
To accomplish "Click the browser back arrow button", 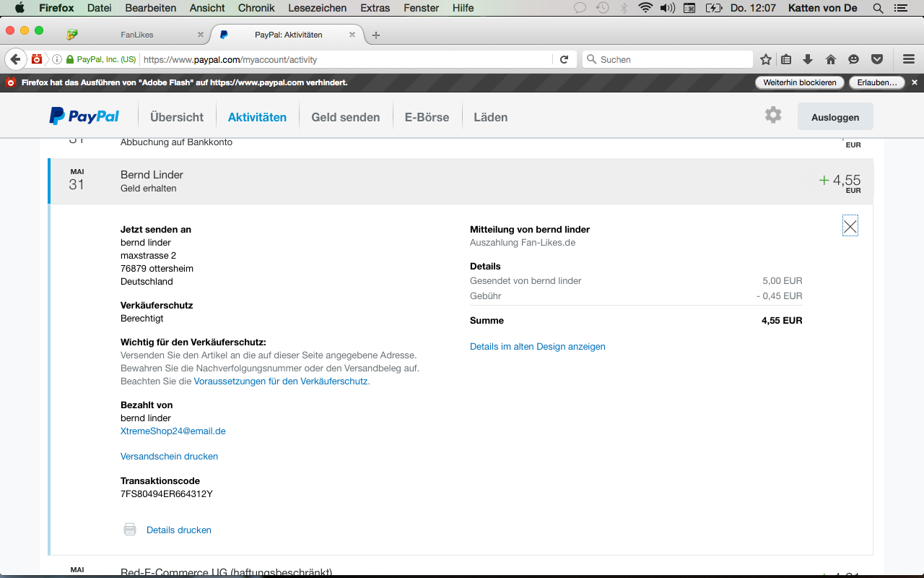I will pyautogui.click(x=15, y=59).
